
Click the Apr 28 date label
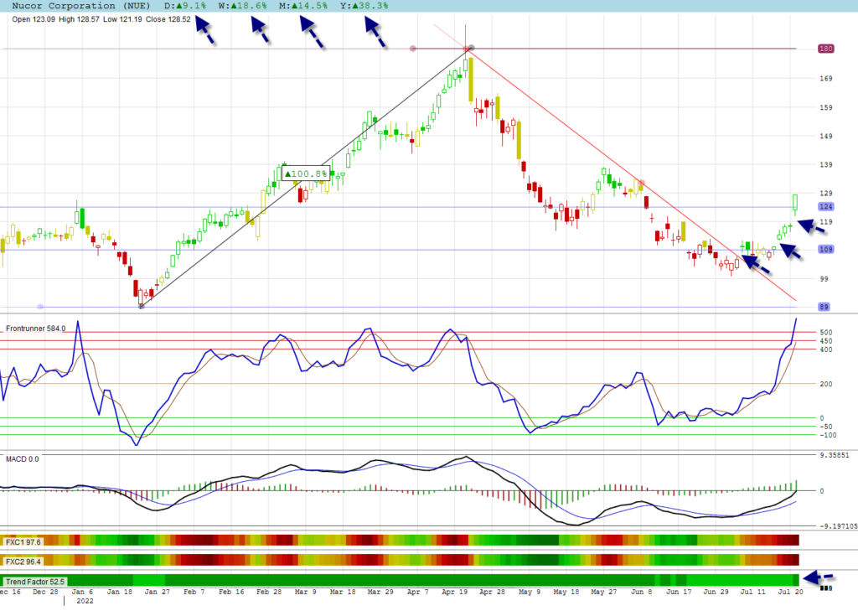click(492, 592)
